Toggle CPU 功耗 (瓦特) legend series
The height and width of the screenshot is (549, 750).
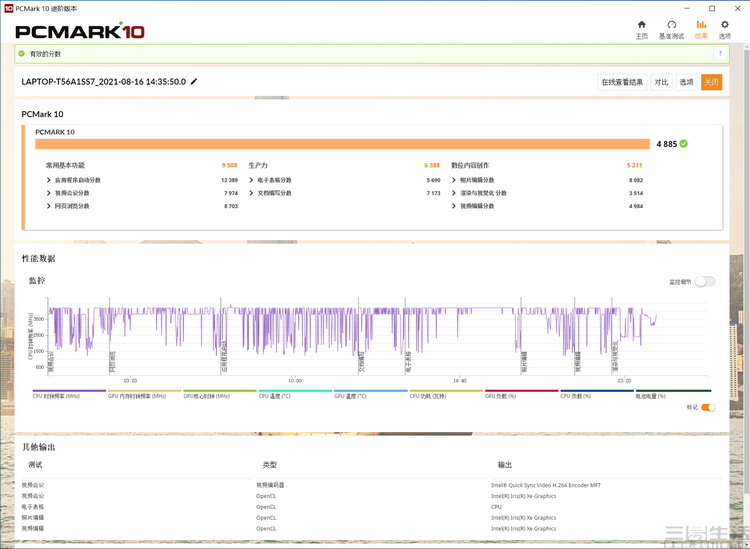coord(446,394)
